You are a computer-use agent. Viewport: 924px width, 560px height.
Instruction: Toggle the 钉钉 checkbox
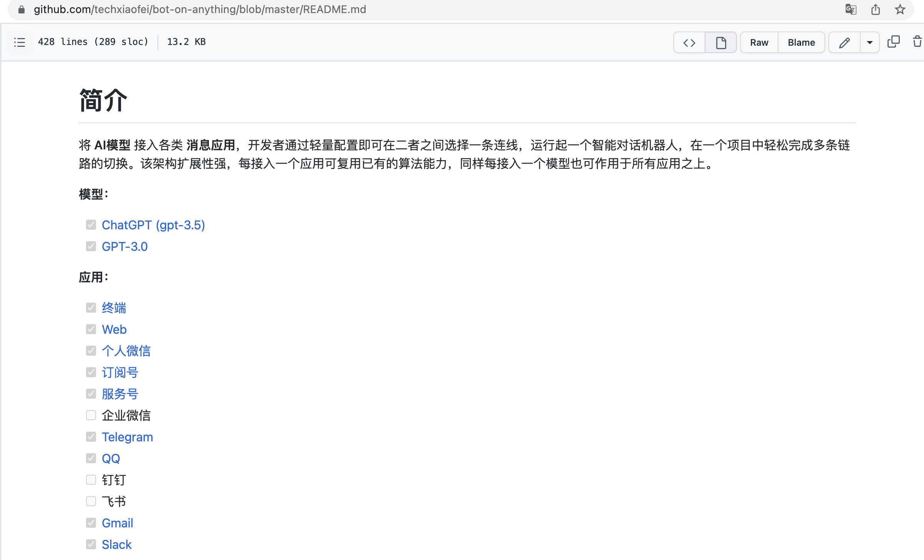click(91, 480)
